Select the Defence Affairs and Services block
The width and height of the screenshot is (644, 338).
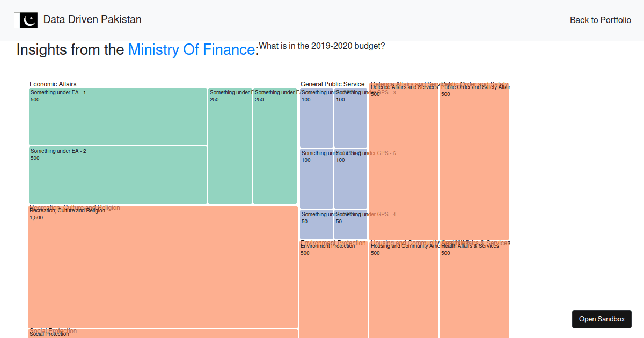pyautogui.click(x=404, y=161)
